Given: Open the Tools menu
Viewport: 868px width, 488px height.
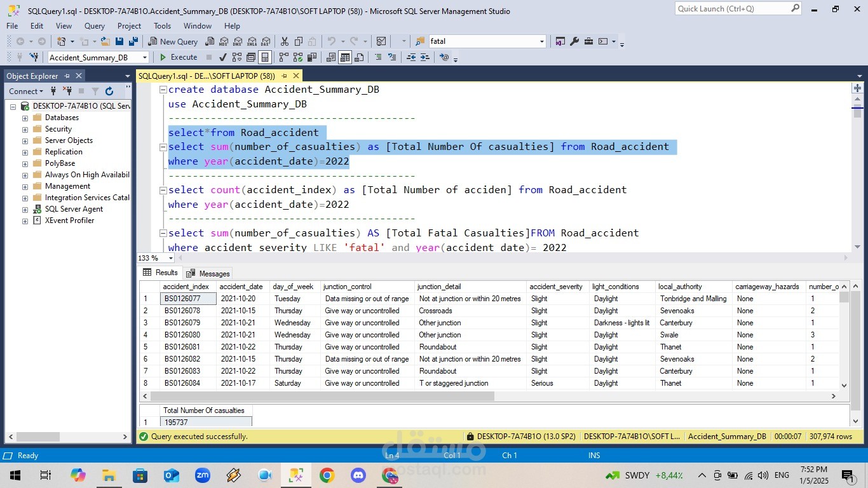Looking at the screenshot, I should [162, 26].
